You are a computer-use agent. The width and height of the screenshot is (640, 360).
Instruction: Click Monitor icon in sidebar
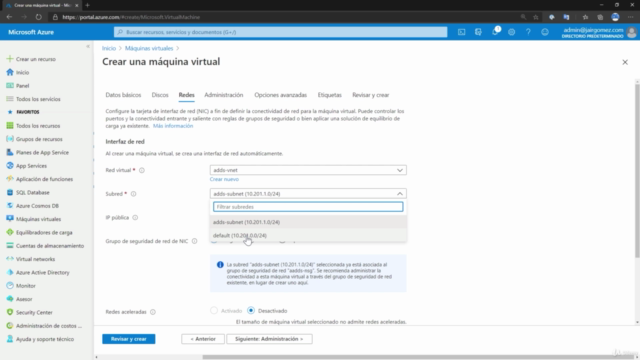point(10,286)
